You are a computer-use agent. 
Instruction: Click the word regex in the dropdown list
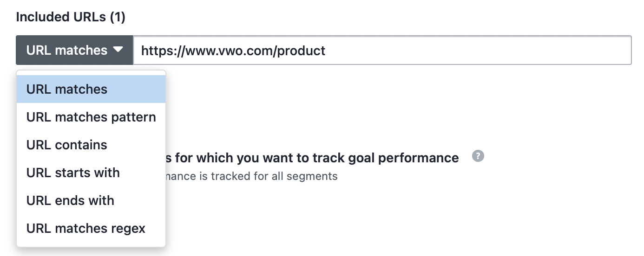(x=128, y=229)
